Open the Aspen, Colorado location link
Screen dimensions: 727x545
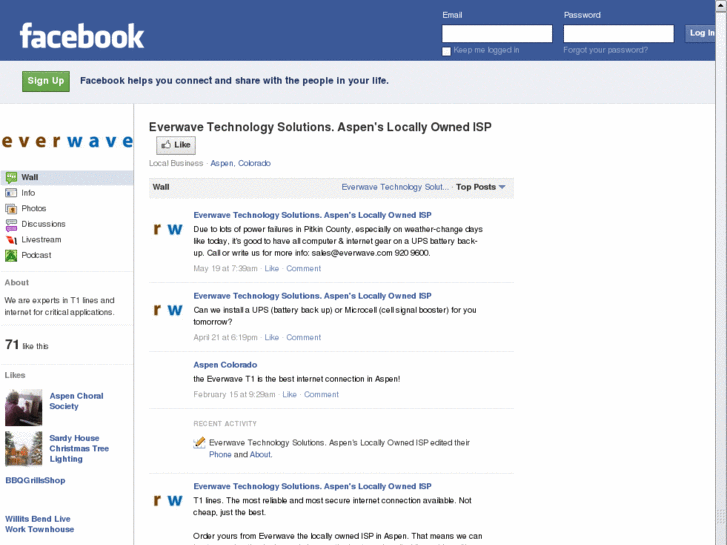point(240,163)
